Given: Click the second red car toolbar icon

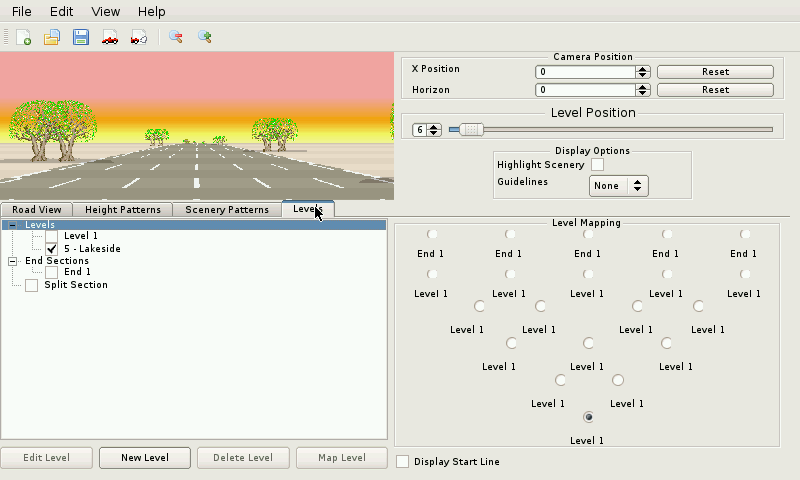Looking at the screenshot, I should click(x=139, y=37).
